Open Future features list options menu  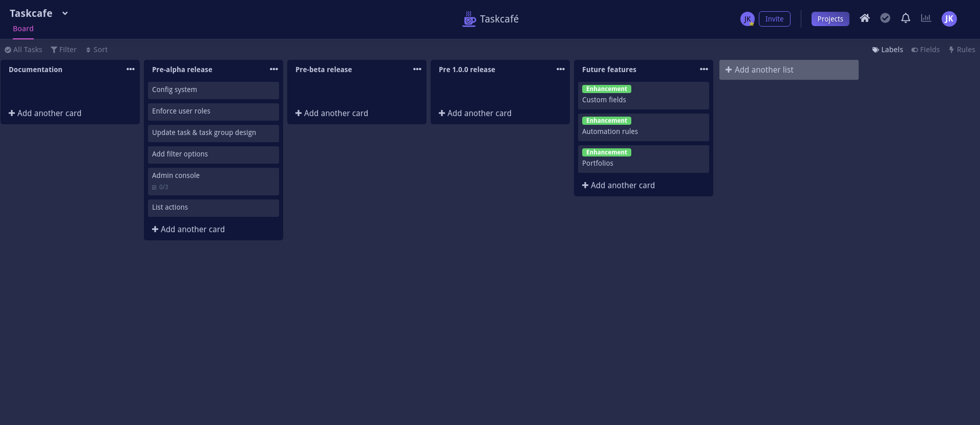(704, 69)
